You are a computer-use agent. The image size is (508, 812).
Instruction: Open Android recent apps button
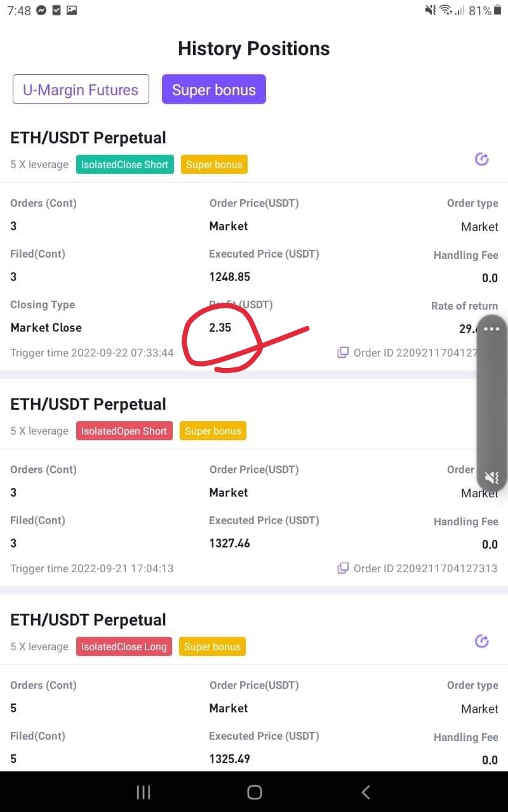coord(144,792)
